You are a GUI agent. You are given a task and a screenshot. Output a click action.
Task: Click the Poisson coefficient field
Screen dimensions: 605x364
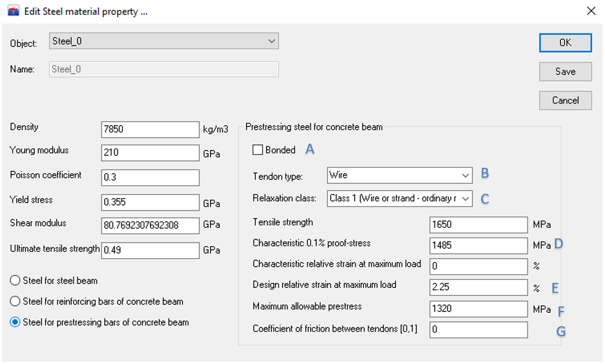point(150,178)
